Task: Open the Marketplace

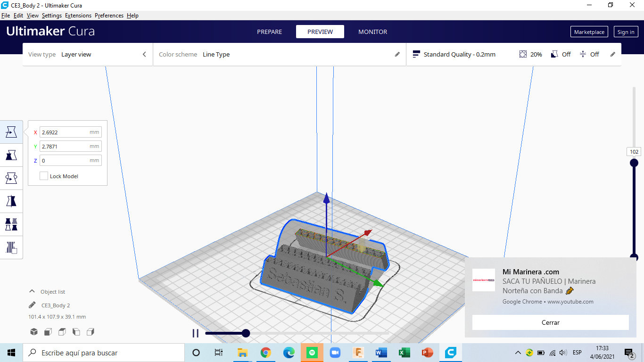Action: pos(589,32)
